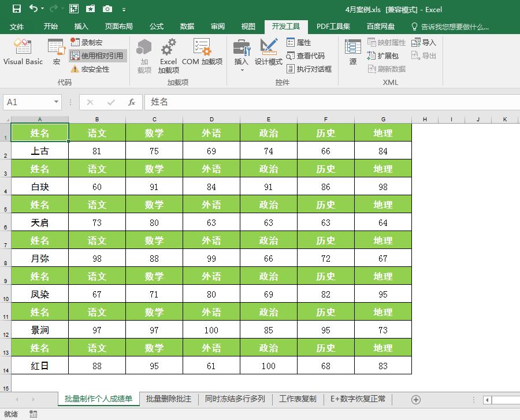This screenshot has width=520, height=420.
Task: Click the camera screenshot icon on Quick Access Toolbar
Action: coord(107,9)
